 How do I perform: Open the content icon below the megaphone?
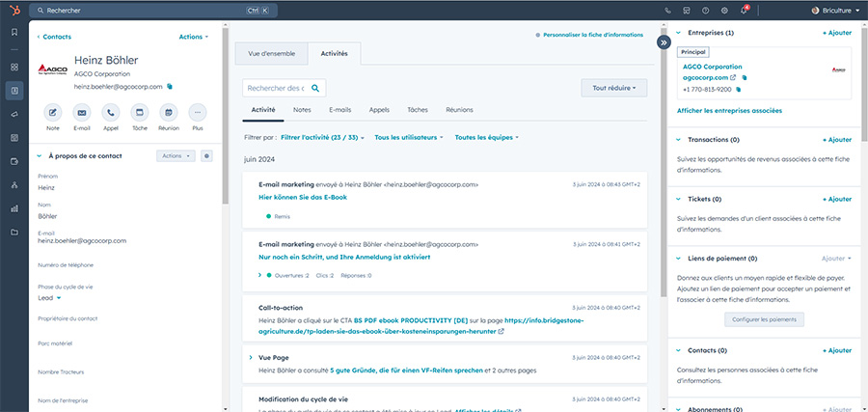(x=14, y=137)
